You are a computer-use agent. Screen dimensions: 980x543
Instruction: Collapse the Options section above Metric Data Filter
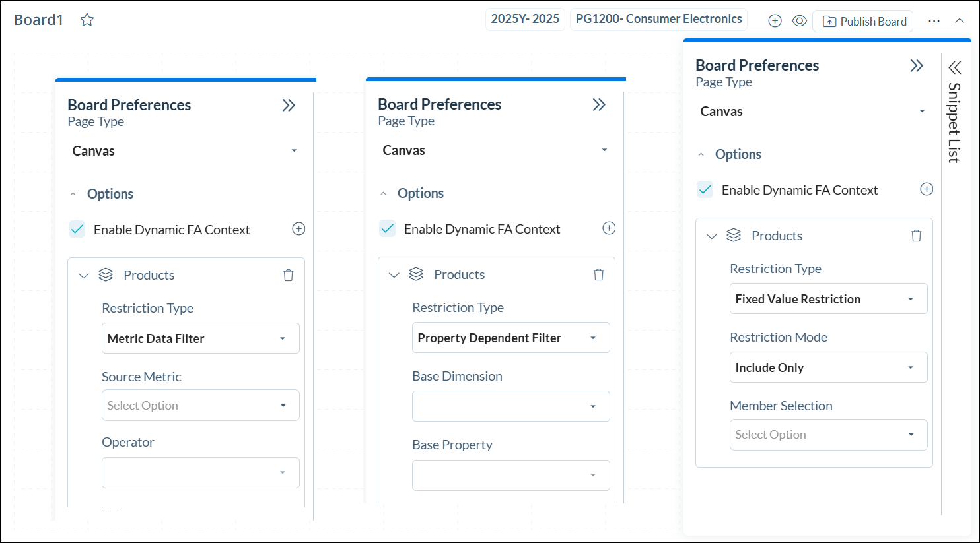point(73,194)
